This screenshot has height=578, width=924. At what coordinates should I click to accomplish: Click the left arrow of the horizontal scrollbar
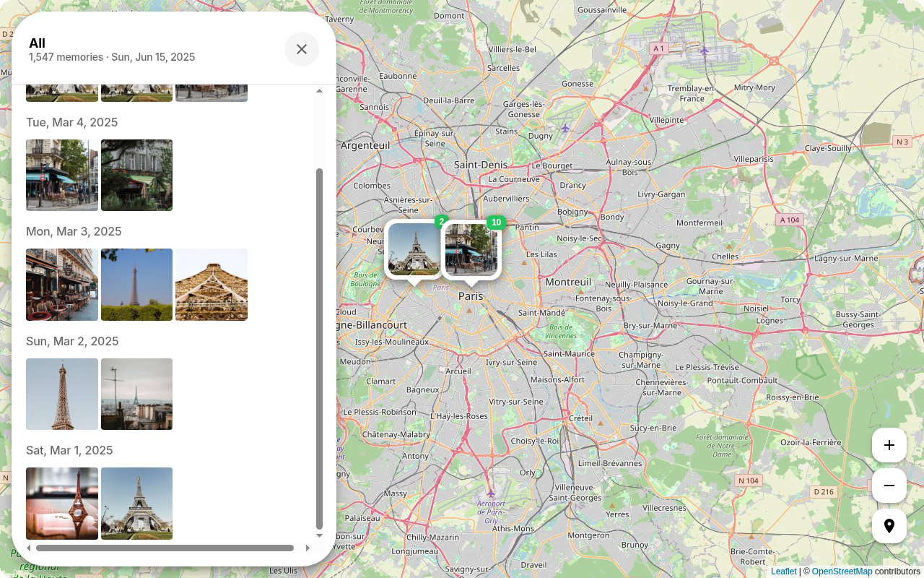[29, 548]
